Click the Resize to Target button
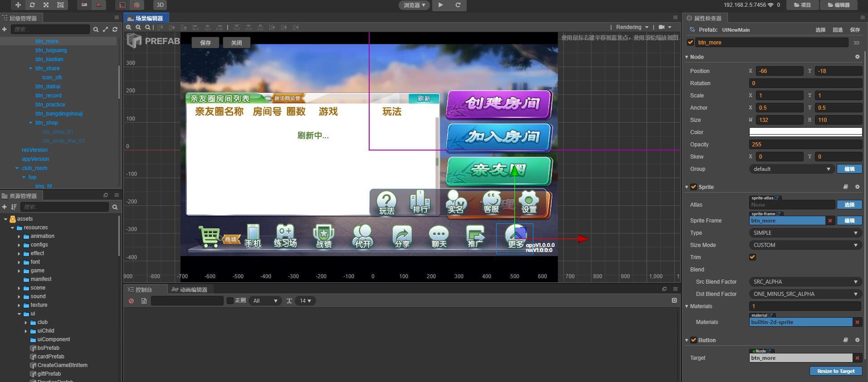868x382 pixels. tap(835, 371)
